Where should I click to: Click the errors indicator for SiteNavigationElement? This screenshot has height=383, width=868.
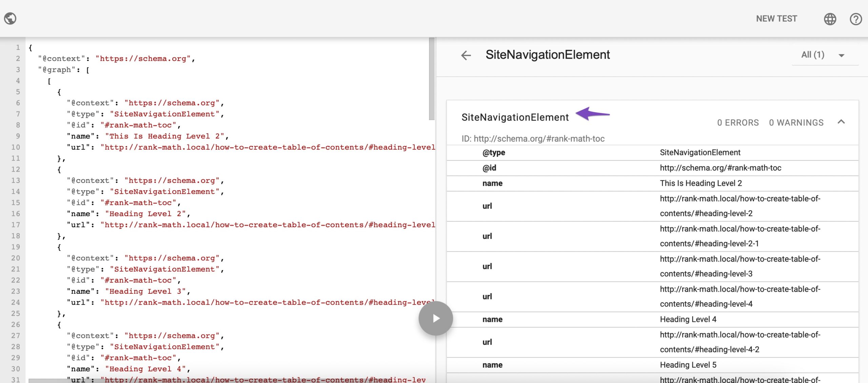[738, 122]
